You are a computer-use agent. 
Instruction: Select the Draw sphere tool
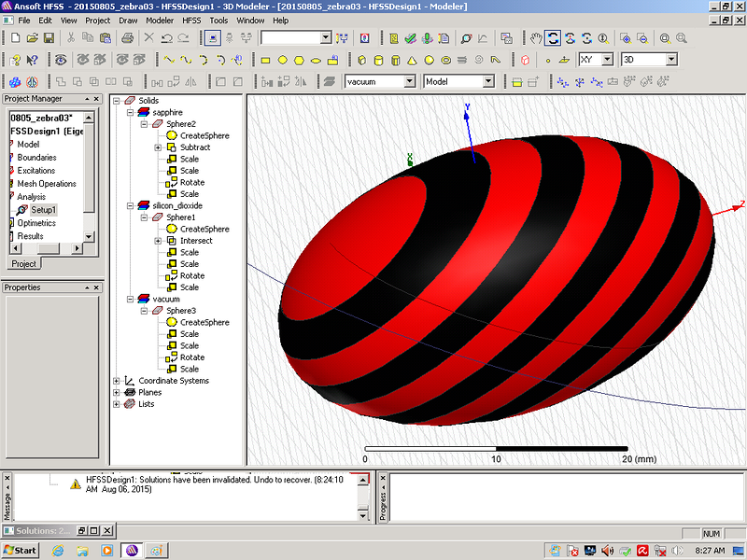429,60
